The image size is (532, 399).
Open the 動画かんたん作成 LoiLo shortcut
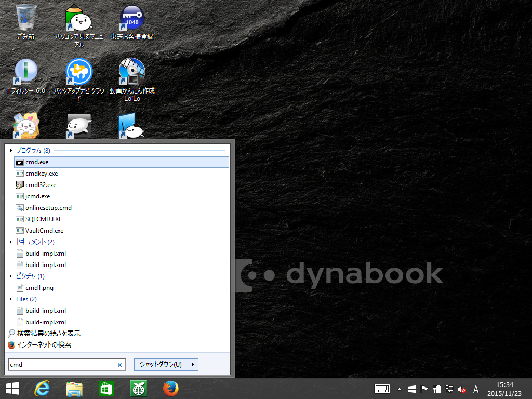click(132, 80)
